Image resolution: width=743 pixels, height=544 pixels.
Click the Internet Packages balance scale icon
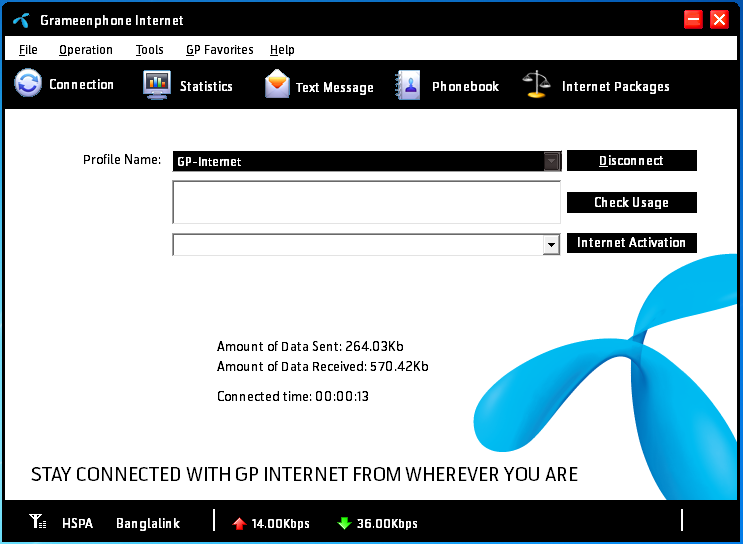[x=536, y=84]
